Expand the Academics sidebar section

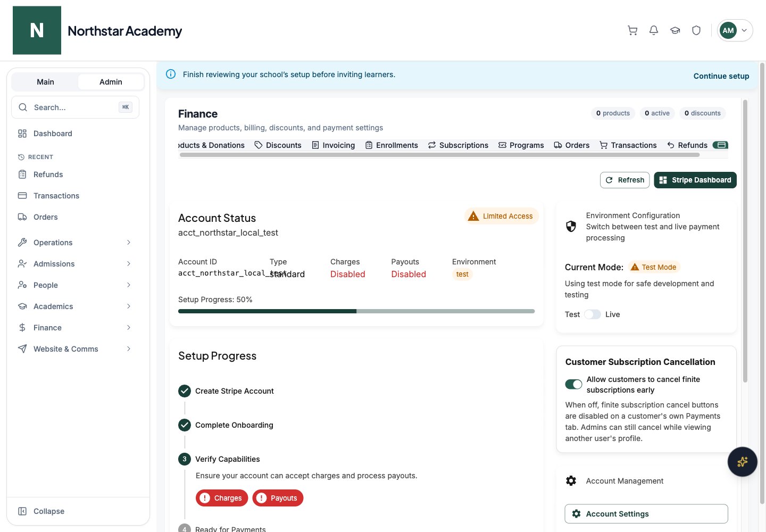75,306
